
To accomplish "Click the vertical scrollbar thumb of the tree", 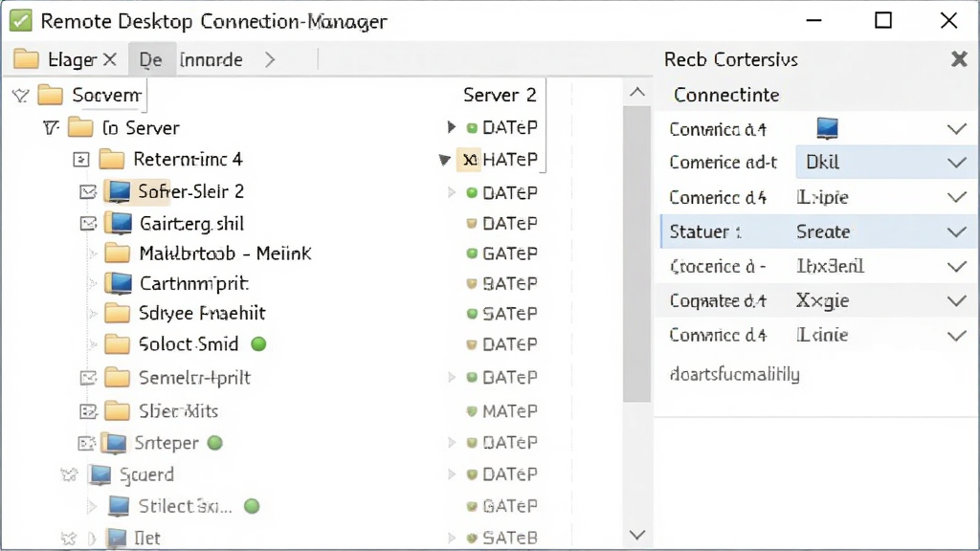I will click(636, 253).
